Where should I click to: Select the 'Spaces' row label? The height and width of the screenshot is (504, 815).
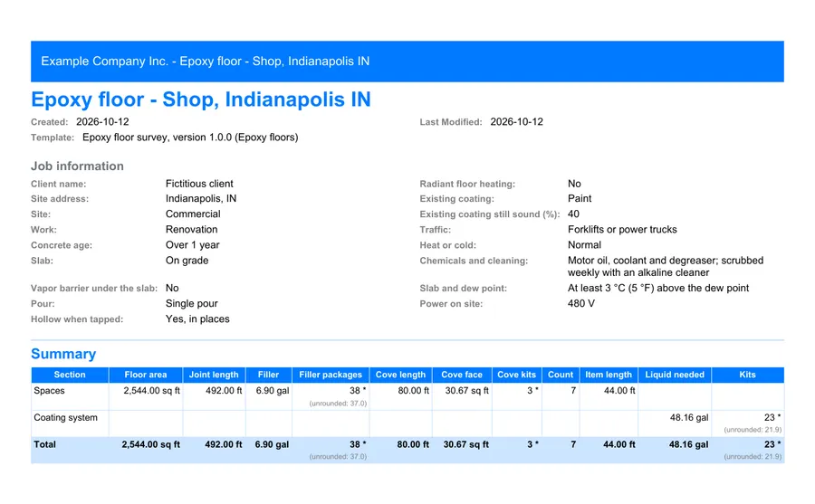[x=50, y=390]
